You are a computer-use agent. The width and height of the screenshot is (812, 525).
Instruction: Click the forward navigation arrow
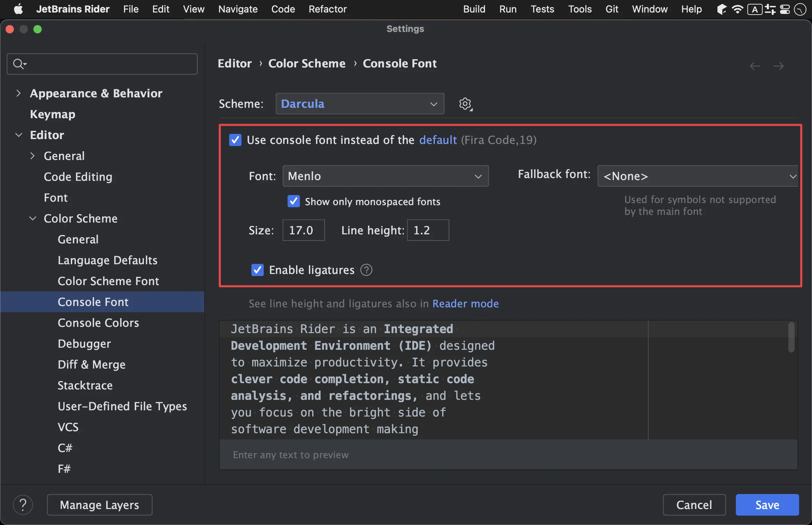[779, 66]
